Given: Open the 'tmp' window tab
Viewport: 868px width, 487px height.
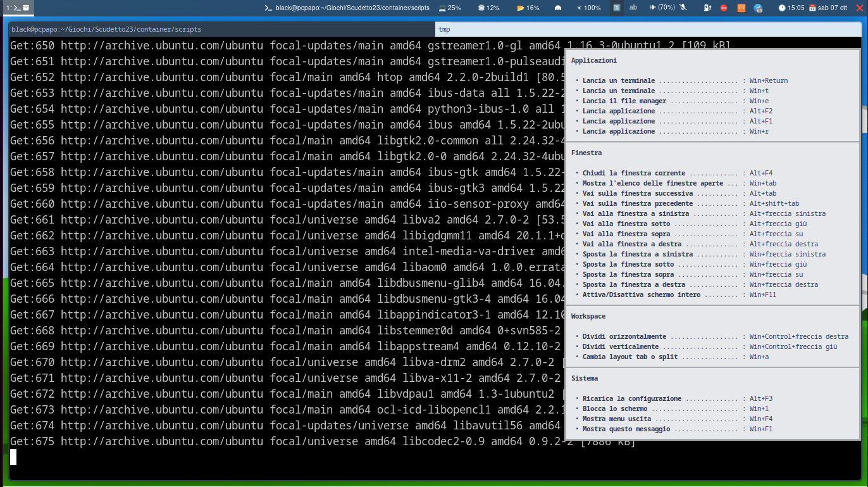Looking at the screenshot, I should point(648,29).
